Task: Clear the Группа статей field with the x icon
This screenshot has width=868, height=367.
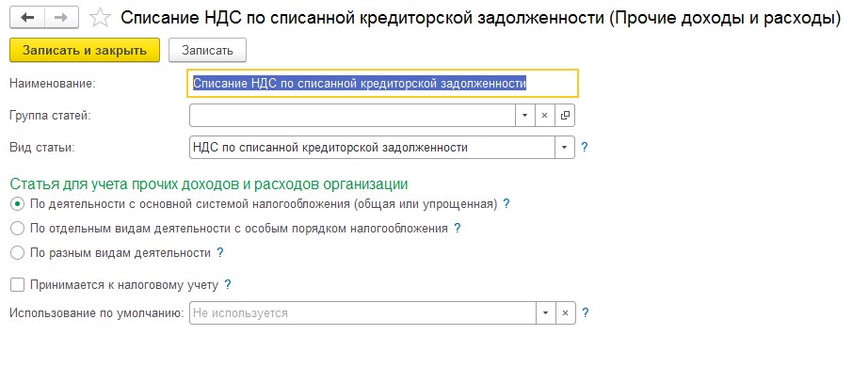Action: [544, 116]
